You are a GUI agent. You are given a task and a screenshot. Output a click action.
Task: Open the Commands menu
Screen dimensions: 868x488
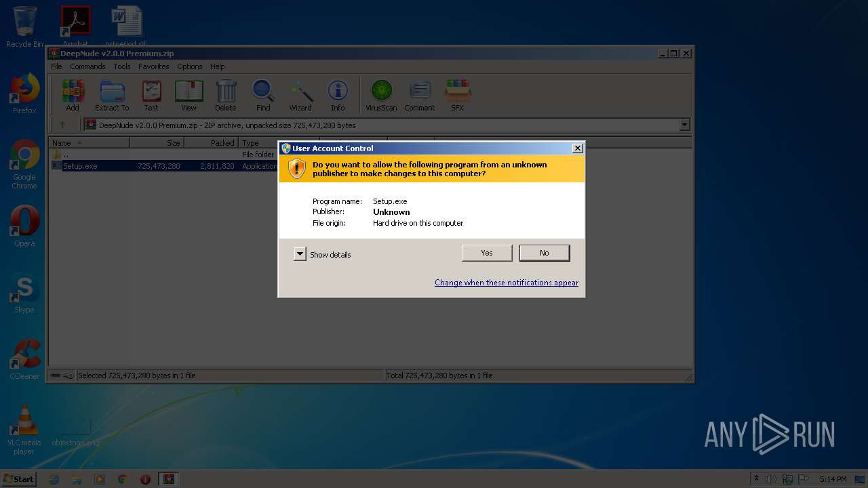[x=87, y=66]
